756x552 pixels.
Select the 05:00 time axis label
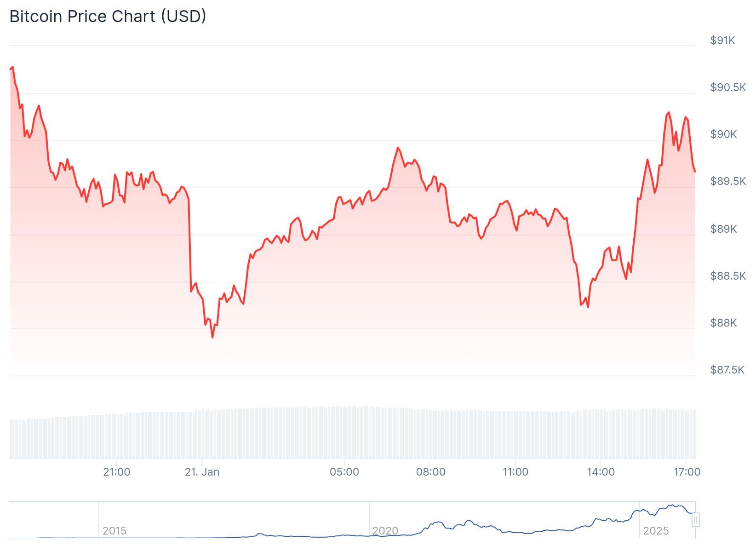point(344,472)
